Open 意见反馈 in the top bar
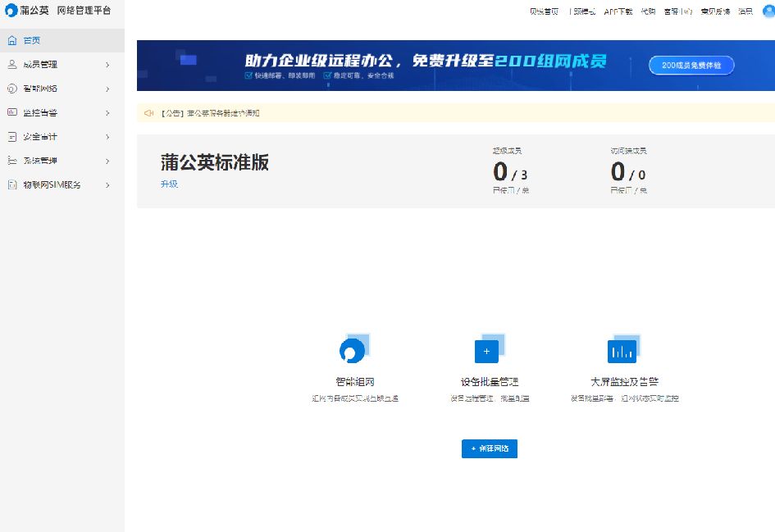Image resolution: width=775 pixels, height=532 pixels. (714, 11)
